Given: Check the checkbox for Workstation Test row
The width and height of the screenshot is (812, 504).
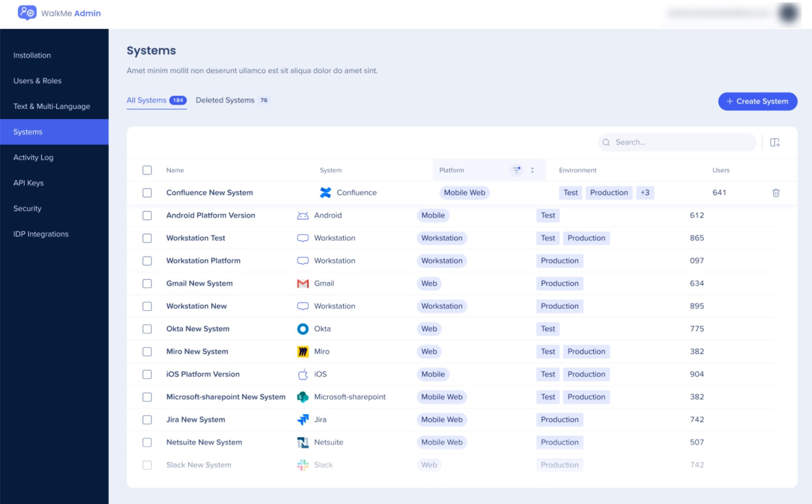Looking at the screenshot, I should click(x=147, y=238).
